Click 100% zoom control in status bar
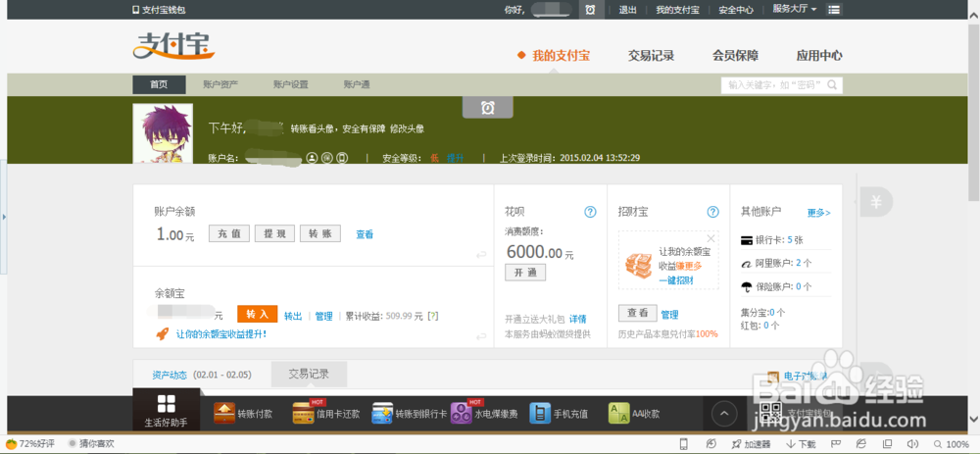Image resolution: width=980 pixels, height=454 pixels. point(952,444)
